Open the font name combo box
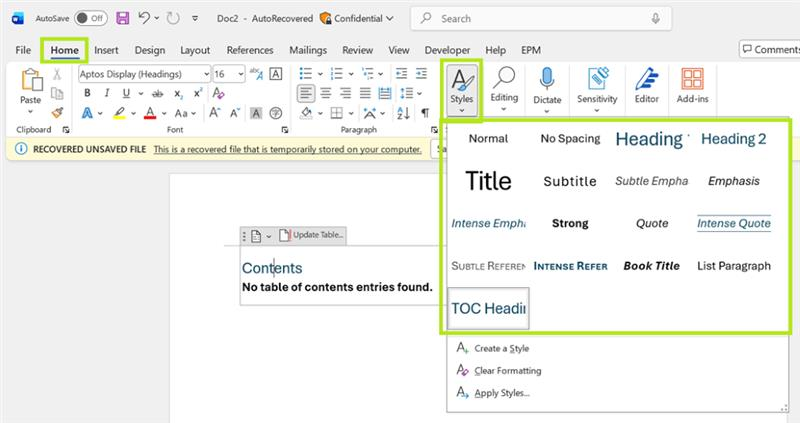 144,74
